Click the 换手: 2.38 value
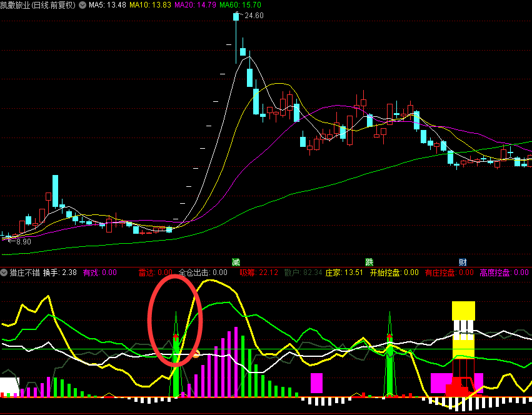532x415 pixels. (60, 272)
